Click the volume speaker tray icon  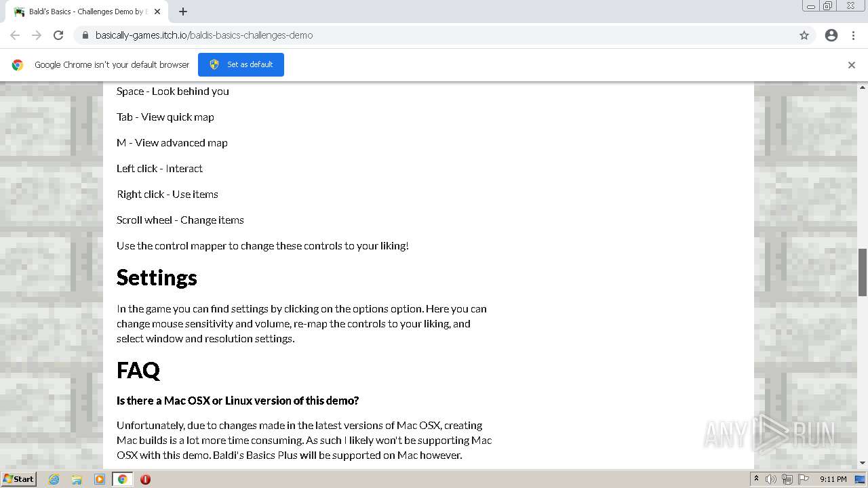[771, 479]
